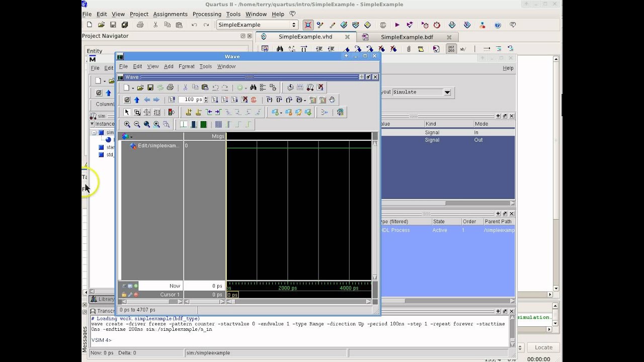This screenshot has height=362, width=644.
Task: Choose the Zoom mode tool in Wave
Action: [x=137, y=112]
